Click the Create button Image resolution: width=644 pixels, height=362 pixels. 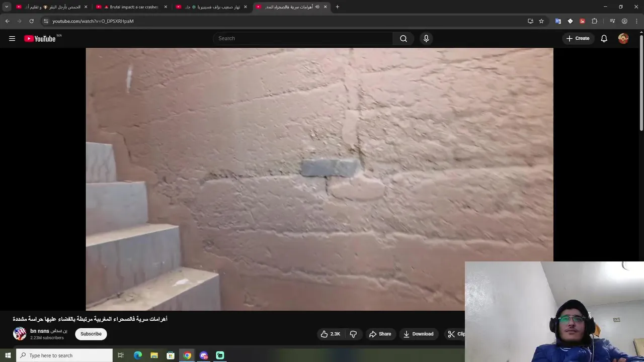coord(578,38)
